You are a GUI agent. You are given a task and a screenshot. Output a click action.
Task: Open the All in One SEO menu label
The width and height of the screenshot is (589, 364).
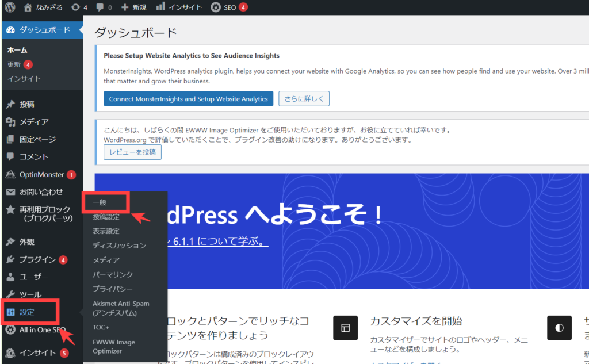43,330
